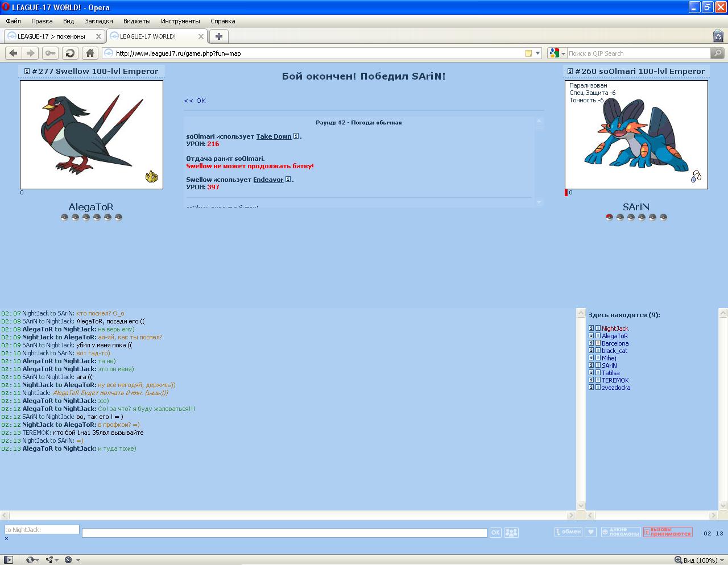Open the Закладки menu
This screenshot has height=565, width=728.
click(99, 21)
